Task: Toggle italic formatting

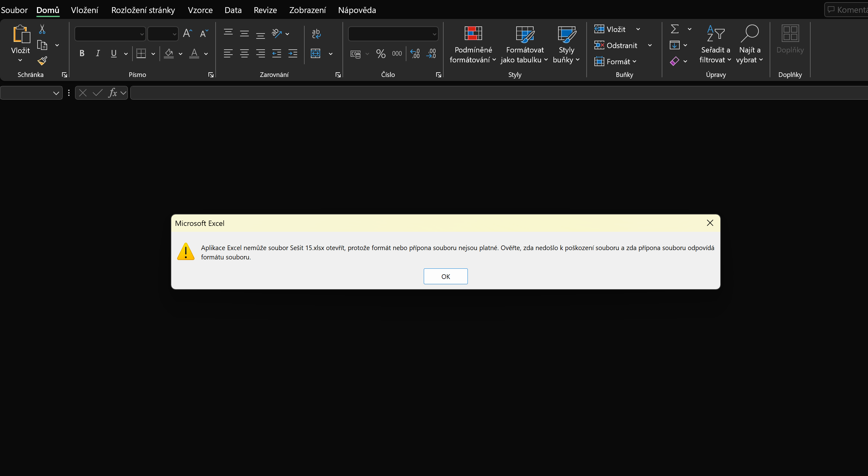Action: (x=98, y=53)
